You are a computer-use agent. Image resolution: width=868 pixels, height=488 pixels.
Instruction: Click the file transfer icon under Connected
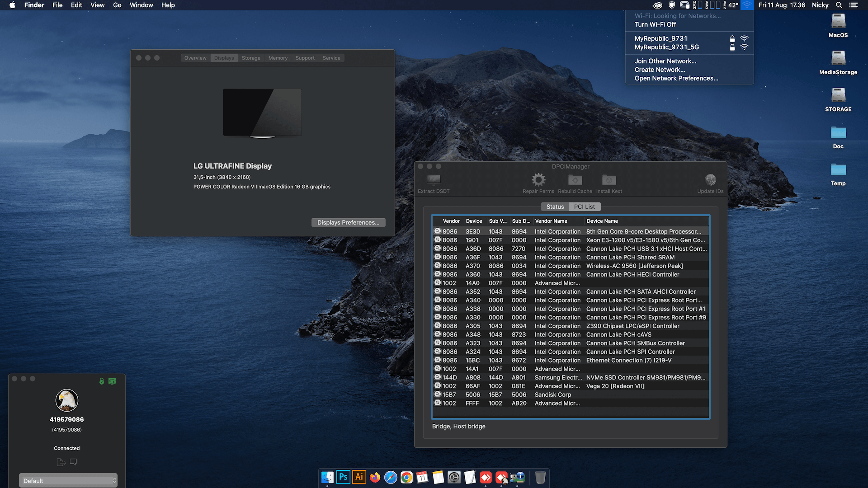pyautogui.click(x=61, y=462)
